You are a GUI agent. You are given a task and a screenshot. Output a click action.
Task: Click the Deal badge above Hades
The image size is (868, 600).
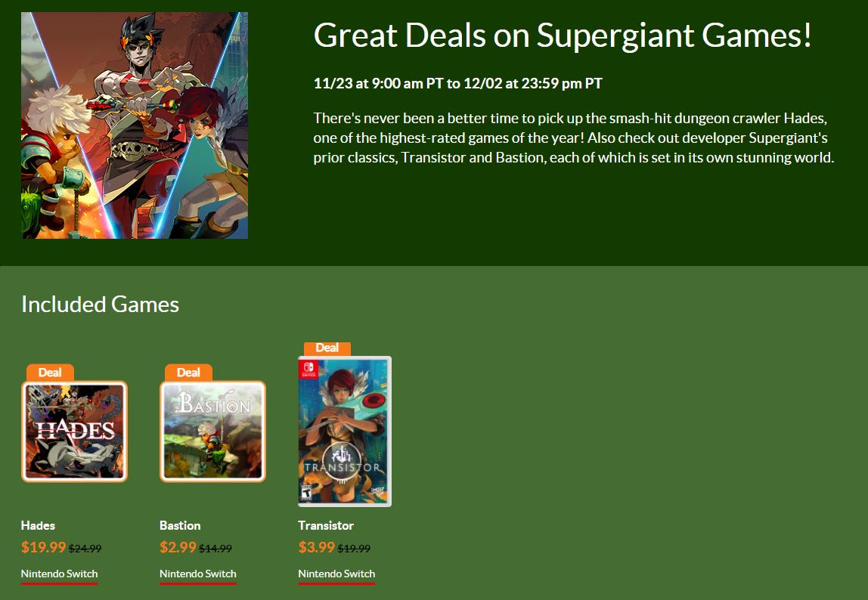50,372
